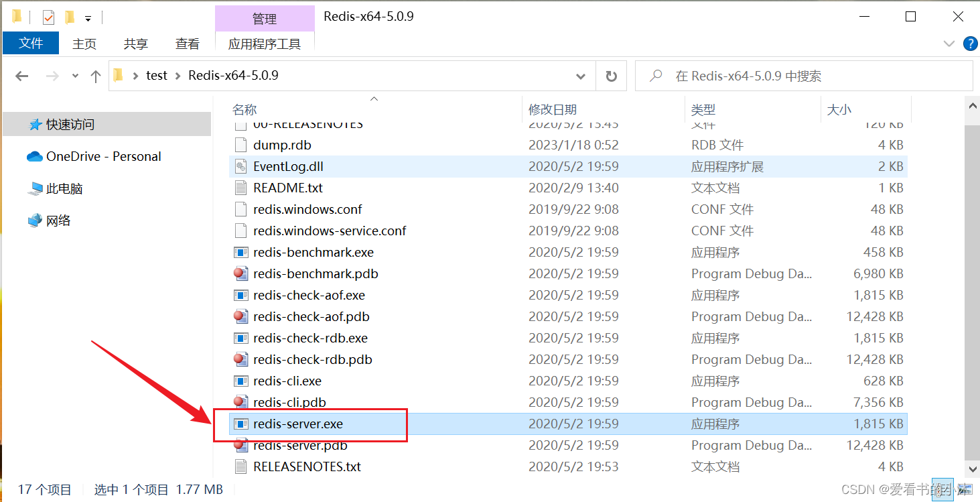
Task: Click the redis-check-aof.exe application icon
Action: coord(241,295)
